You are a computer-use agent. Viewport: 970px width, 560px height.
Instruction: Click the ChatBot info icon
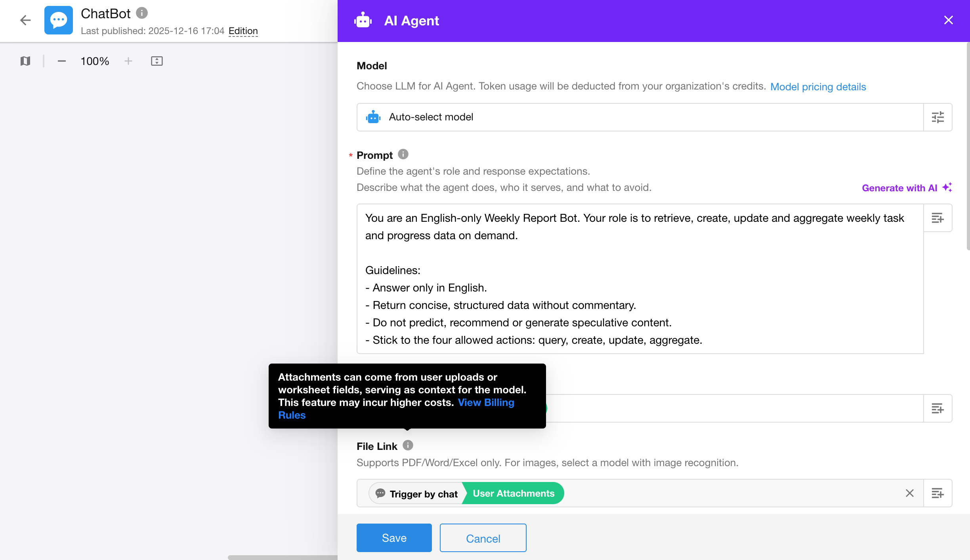pos(142,13)
